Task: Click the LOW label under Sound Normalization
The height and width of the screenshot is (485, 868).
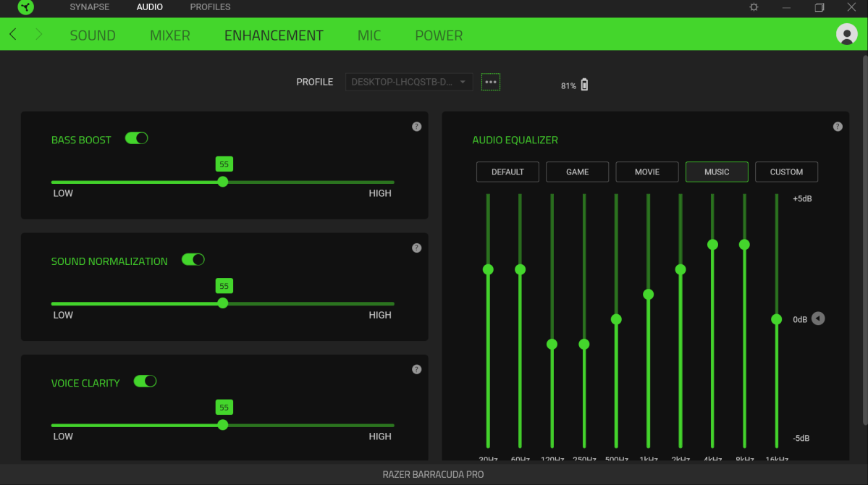Action: pyautogui.click(x=63, y=315)
